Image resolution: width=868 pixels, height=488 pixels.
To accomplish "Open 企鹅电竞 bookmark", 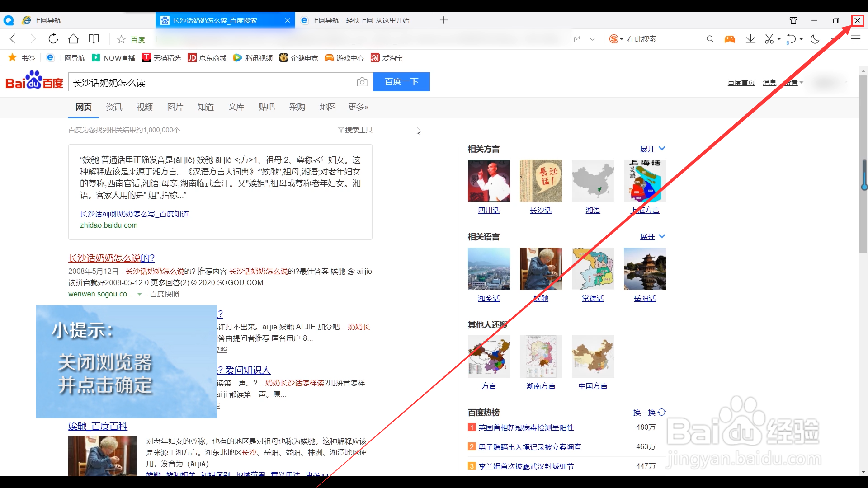I will tap(299, 58).
